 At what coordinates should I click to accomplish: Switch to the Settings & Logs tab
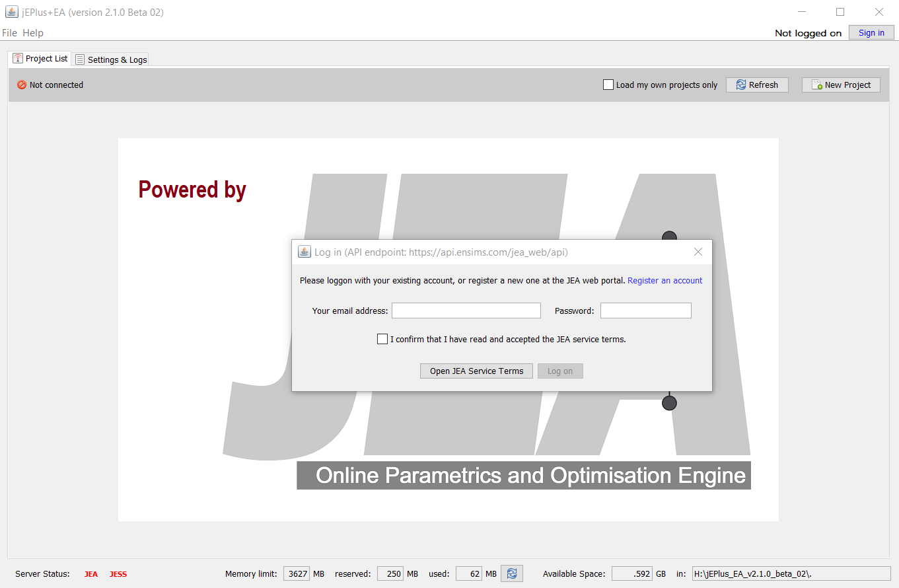[111, 59]
